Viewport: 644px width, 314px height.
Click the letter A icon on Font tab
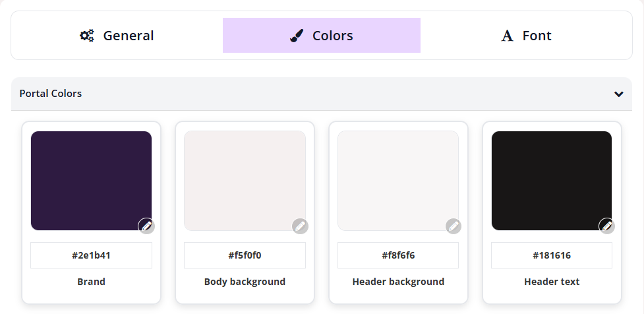(507, 36)
